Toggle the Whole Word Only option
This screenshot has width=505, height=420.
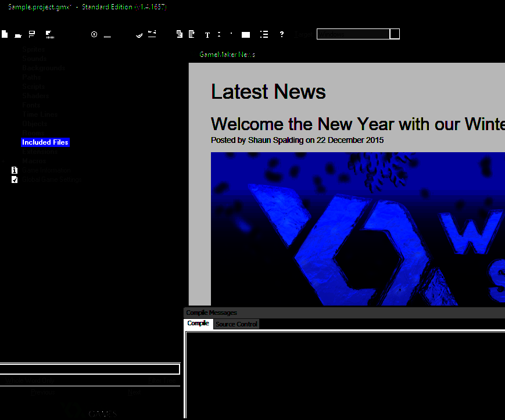click(x=30, y=380)
